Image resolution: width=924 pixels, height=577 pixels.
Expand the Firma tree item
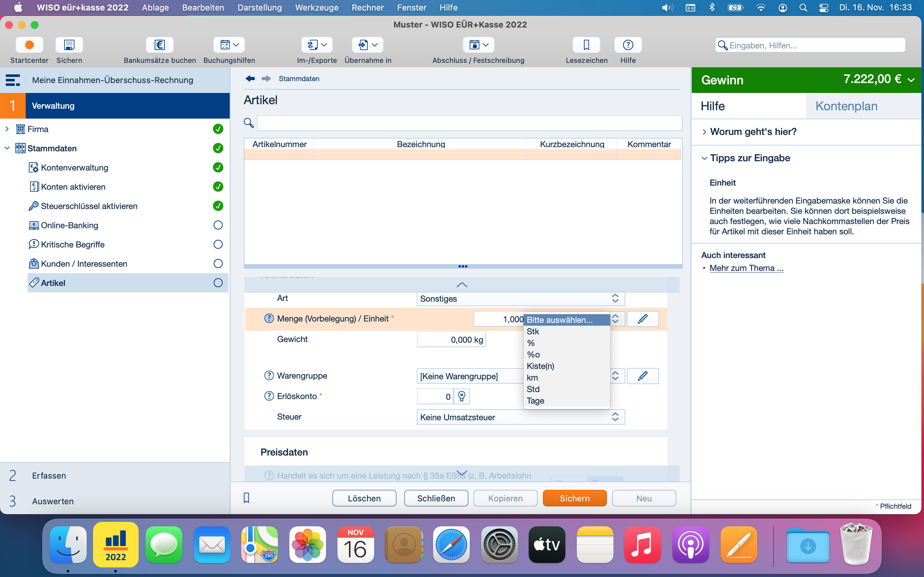(7, 129)
